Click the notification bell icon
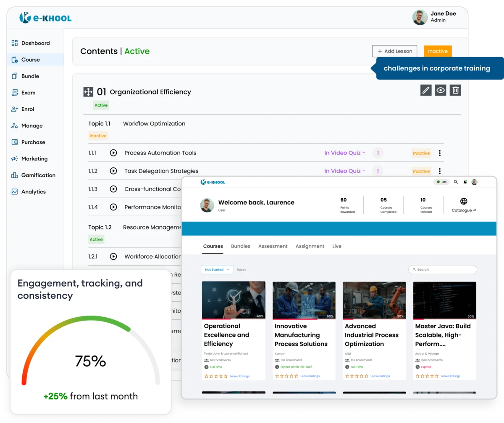The height and width of the screenshot is (423, 504). click(465, 182)
